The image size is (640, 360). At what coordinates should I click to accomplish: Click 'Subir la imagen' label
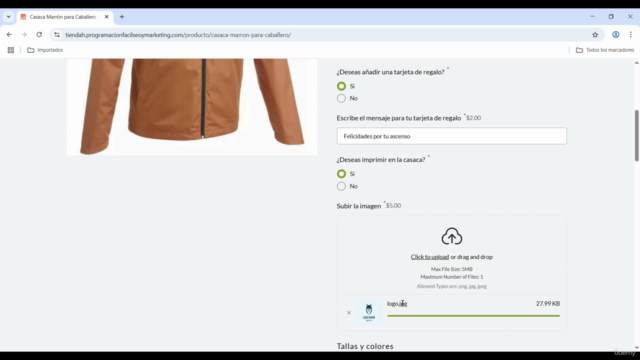(359, 206)
